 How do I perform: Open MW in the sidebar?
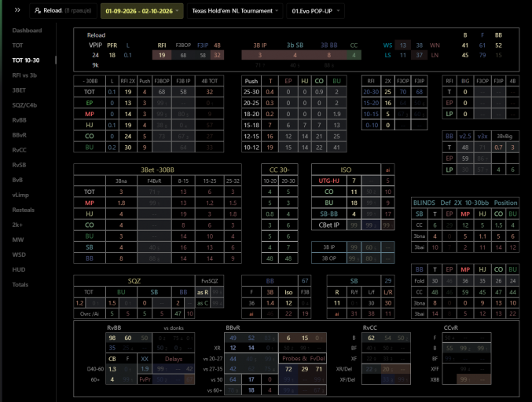pyautogui.click(x=17, y=239)
